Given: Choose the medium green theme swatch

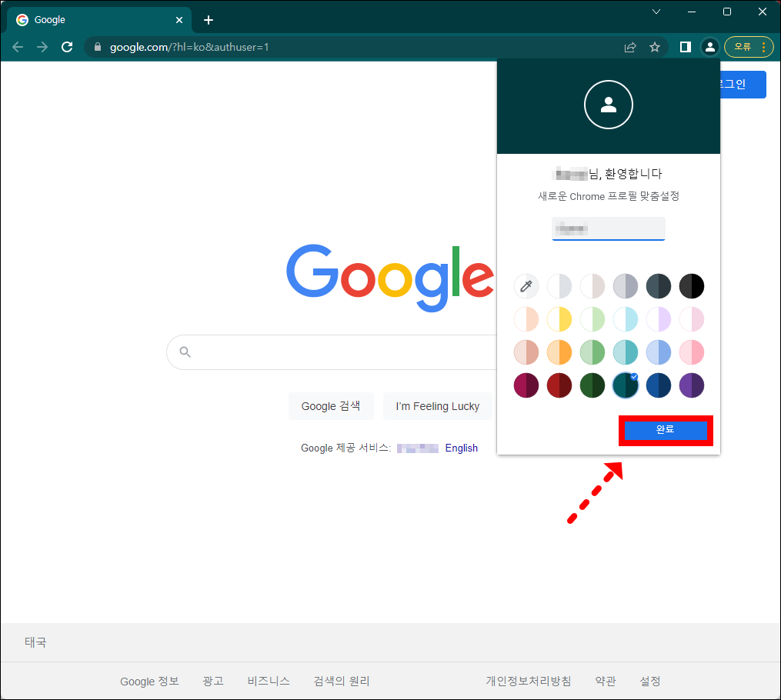Looking at the screenshot, I should [592, 352].
